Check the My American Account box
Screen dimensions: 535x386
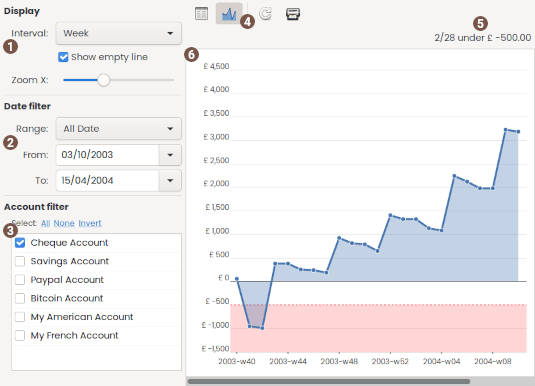tap(20, 317)
